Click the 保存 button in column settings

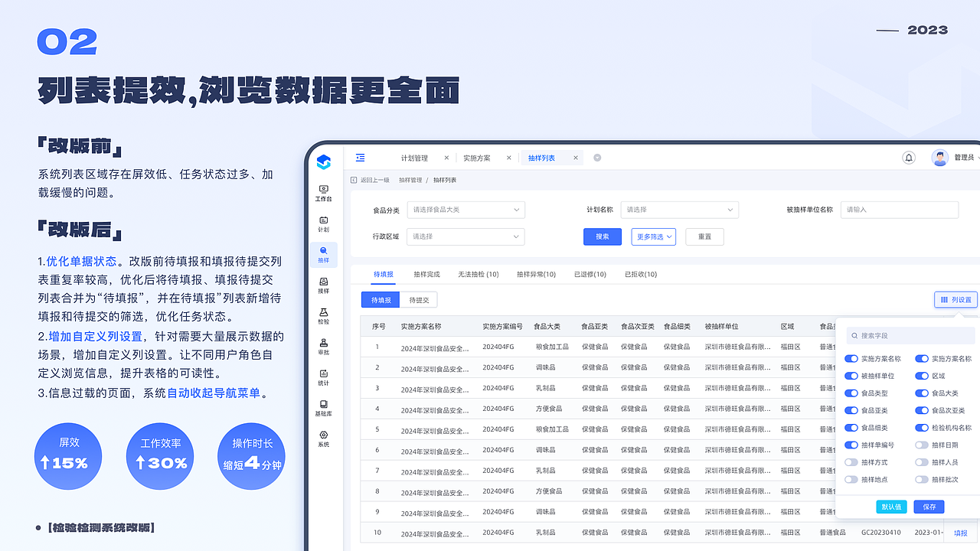pos(929,507)
